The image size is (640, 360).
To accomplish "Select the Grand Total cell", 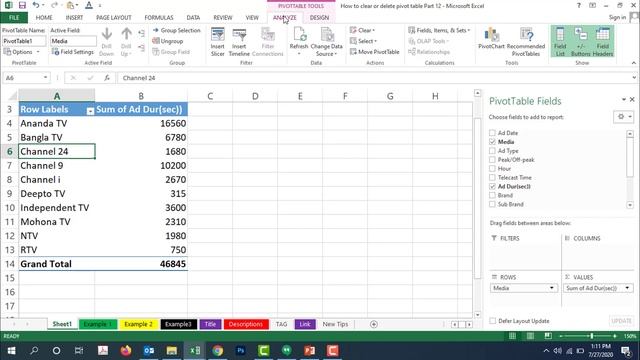I will [57, 264].
